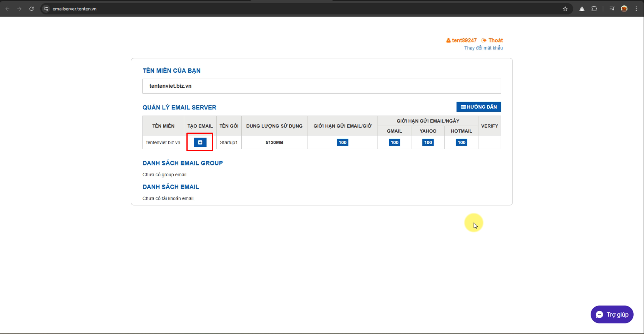Screen dimensions: 644x334
Task: Go back in browser history
Action: point(7,9)
